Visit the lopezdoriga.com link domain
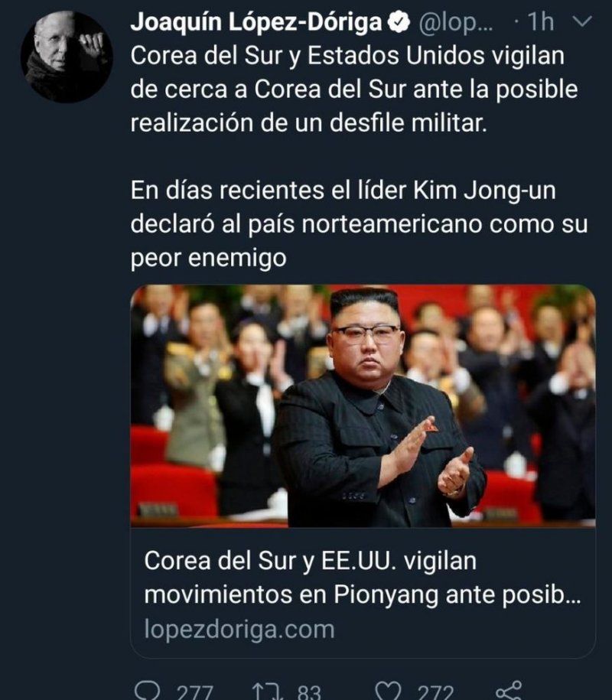 pyautogui.click(x=239, y=630)
